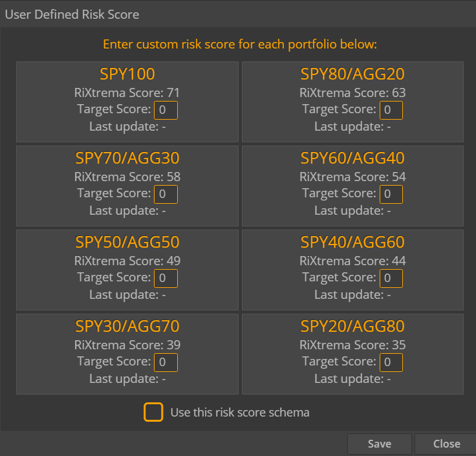Select the SPY40/AGG60 Target Score box
The width and height of the screenshot is (476, 456).
pyautogui.click(x=391, y=278)
